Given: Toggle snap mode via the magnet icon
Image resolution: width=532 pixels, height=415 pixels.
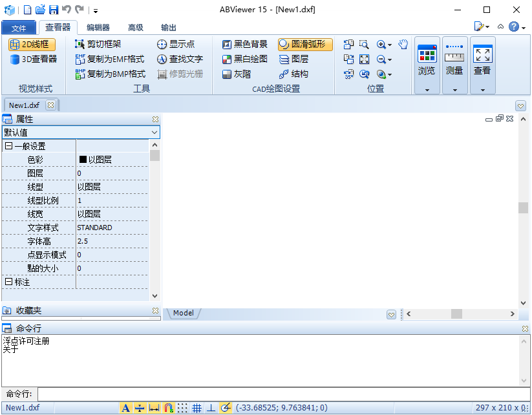Looking at the screenshot, I should tap(169, 408).
